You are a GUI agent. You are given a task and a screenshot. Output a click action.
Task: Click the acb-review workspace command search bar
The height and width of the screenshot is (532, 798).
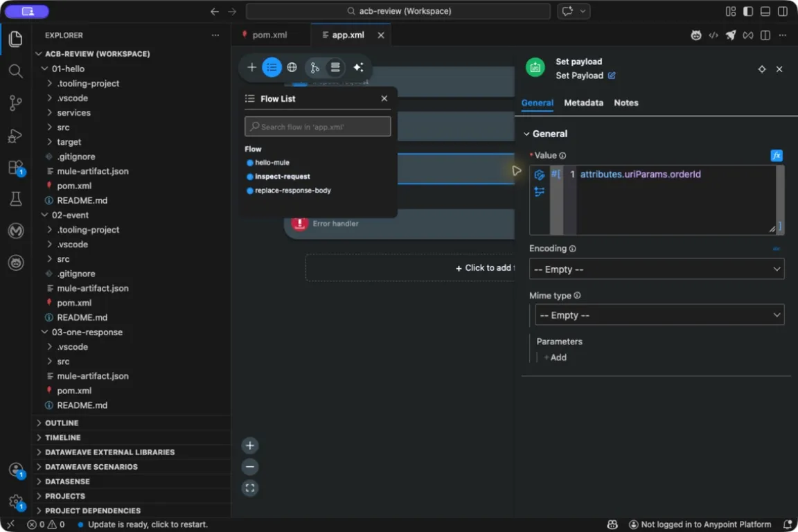pyautogui.click(x=398, y=11)
